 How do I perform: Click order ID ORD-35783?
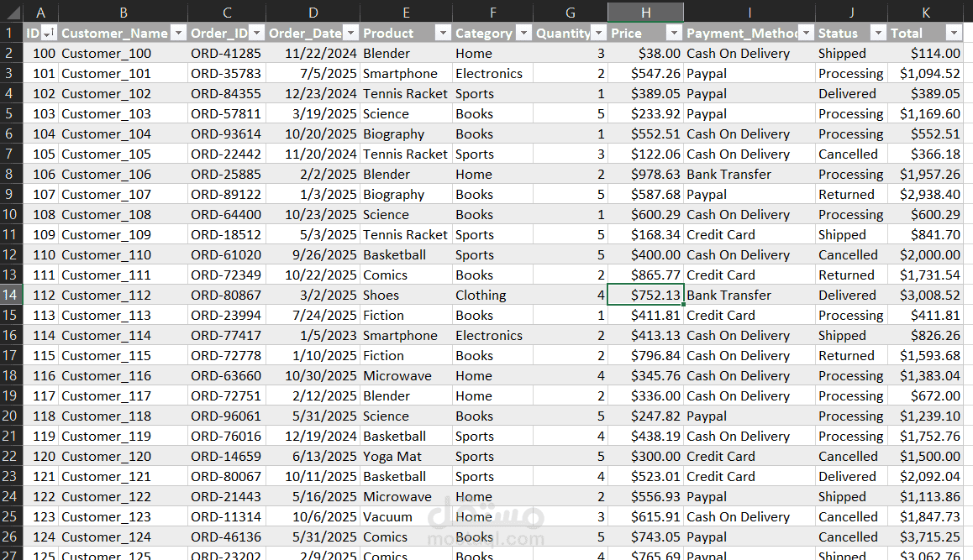pos(227,74)
